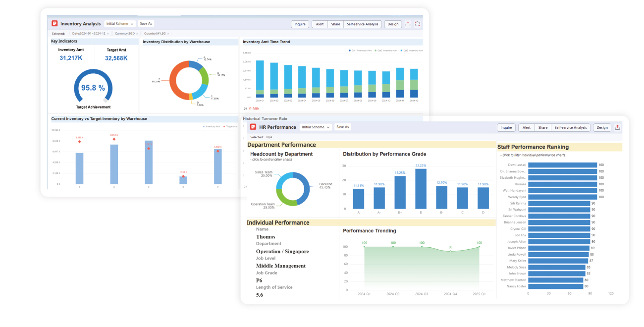Remove the Currency:SGD filter chip

[137, 34]
